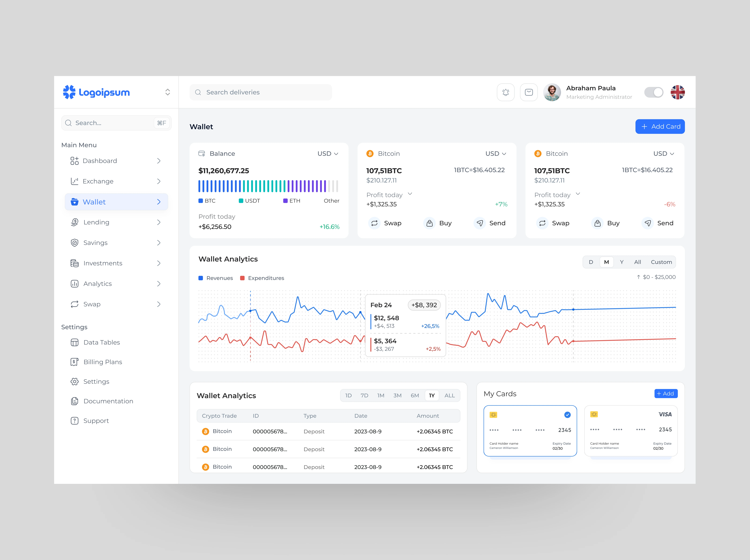750x560 pixels.
Task: Open the Documentation link
Action: click(x=108, y=401)
